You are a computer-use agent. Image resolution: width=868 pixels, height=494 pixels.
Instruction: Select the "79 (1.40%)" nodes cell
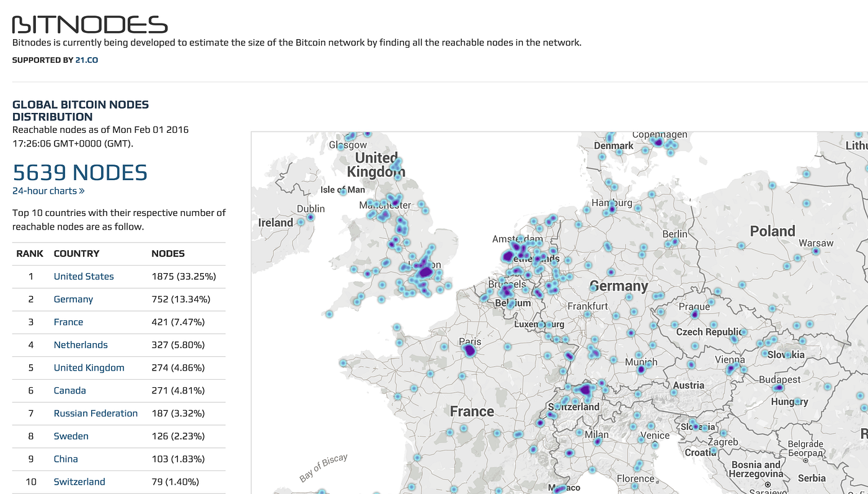(x=175, y=482)
